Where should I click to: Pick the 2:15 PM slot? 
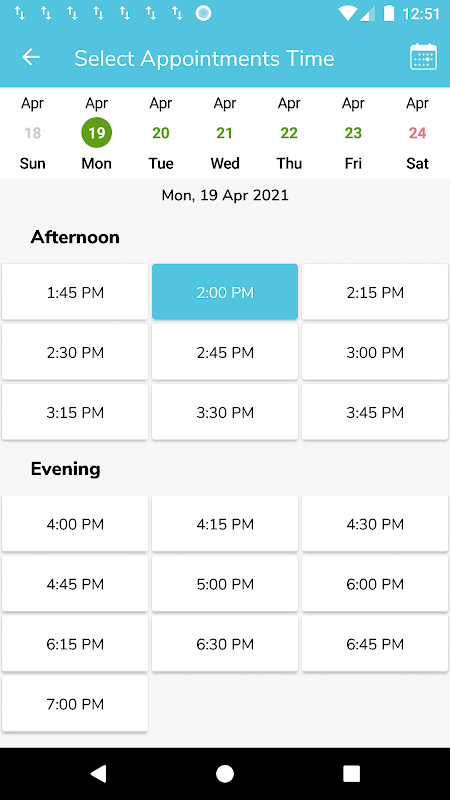pos(375,292)
